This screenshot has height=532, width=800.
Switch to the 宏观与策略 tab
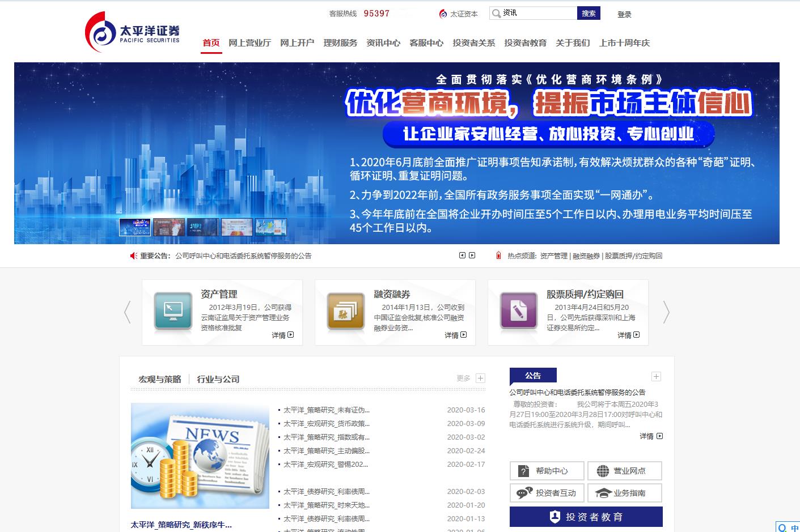click(160, 379)
